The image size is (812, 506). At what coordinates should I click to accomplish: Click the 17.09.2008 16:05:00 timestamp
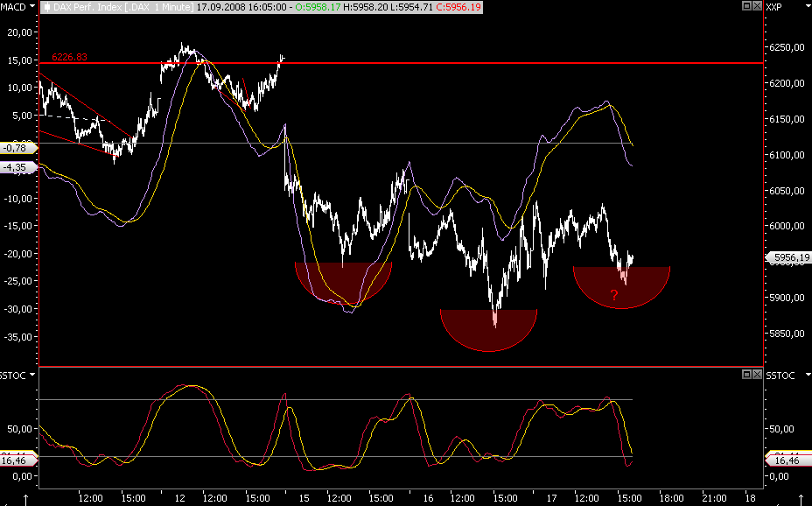[241, 7]
